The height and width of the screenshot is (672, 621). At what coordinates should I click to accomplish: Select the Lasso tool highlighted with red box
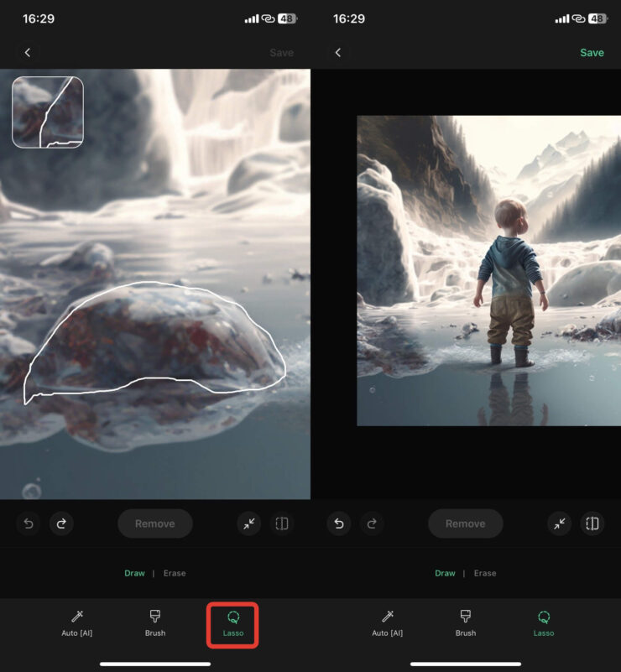[233, 623]
